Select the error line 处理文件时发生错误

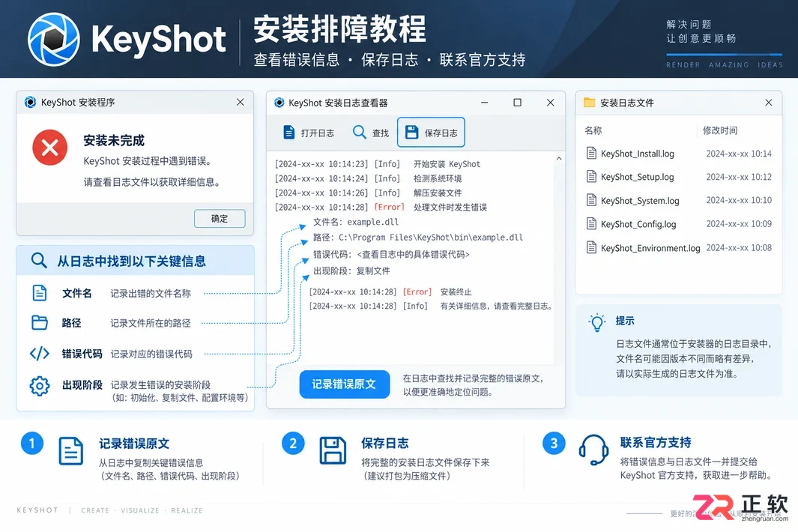[381, 208]
